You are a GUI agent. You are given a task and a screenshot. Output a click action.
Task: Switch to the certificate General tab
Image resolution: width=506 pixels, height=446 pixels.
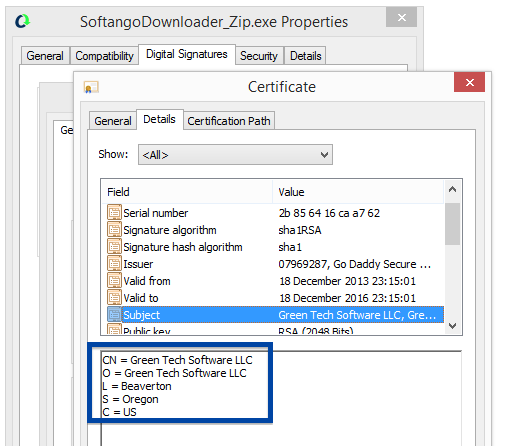[113, 121]
